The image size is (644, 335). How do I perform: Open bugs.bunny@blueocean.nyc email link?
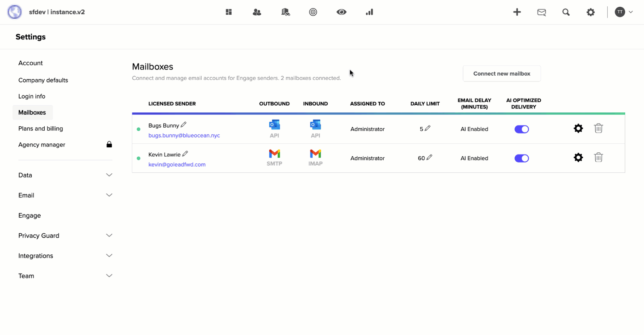[184, 135]
